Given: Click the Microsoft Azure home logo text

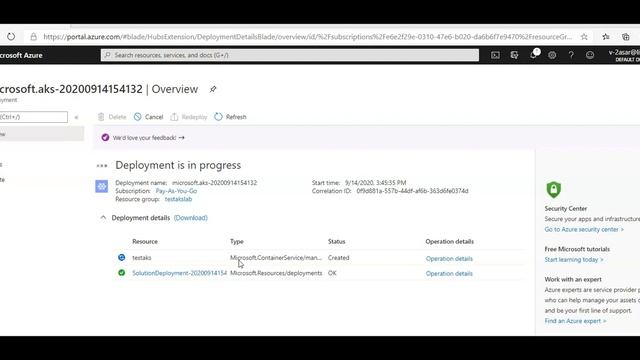Looking at the screenshot, I should [x=21, y=55].
